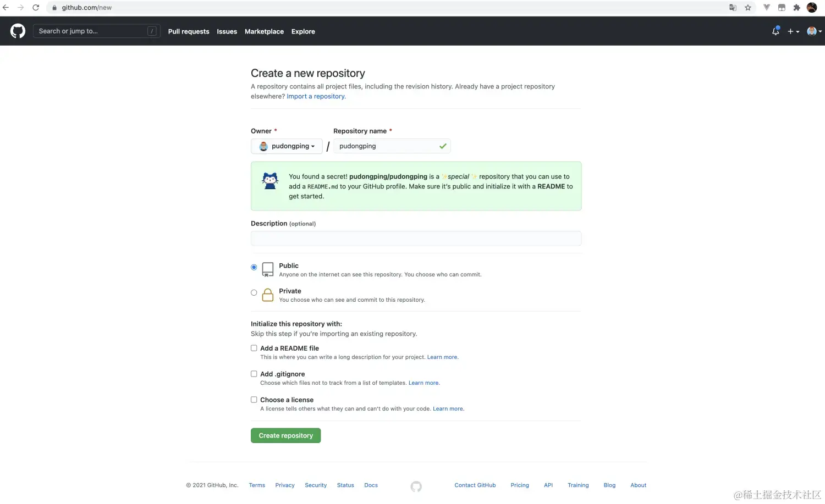Enable the Add a README file checkbox
This screenshot has height=504, width=825.
[x=254, y=348]
